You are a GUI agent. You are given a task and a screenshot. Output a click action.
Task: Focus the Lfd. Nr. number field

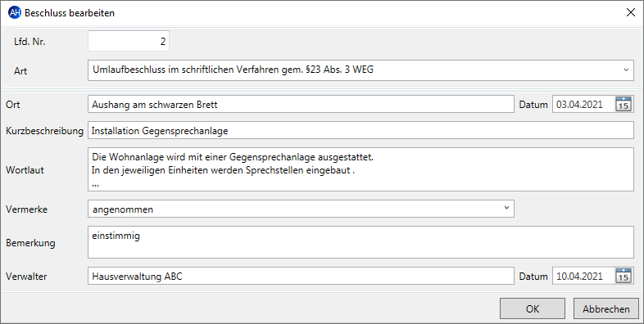point(129,42)
